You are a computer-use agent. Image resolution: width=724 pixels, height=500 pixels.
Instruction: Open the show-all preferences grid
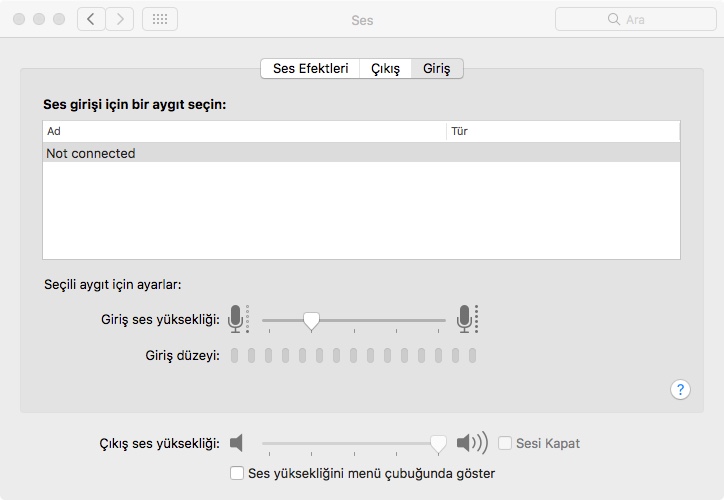click(160, 19)
